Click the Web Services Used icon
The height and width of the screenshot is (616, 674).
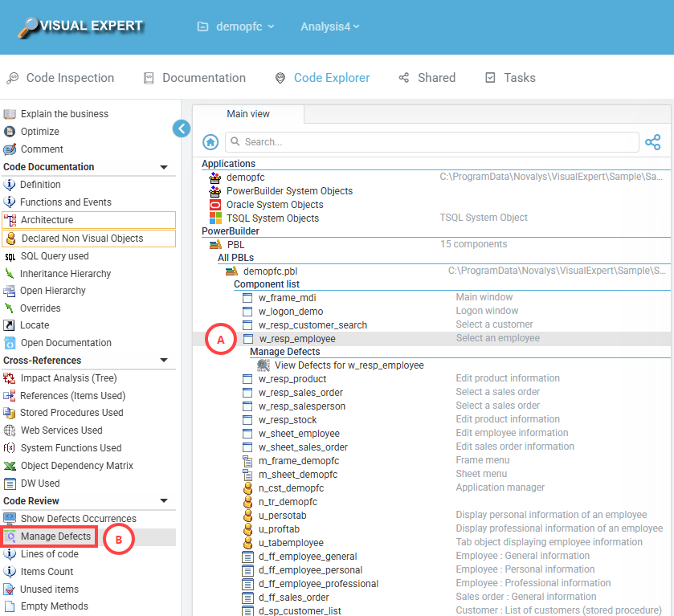(10, 430)
